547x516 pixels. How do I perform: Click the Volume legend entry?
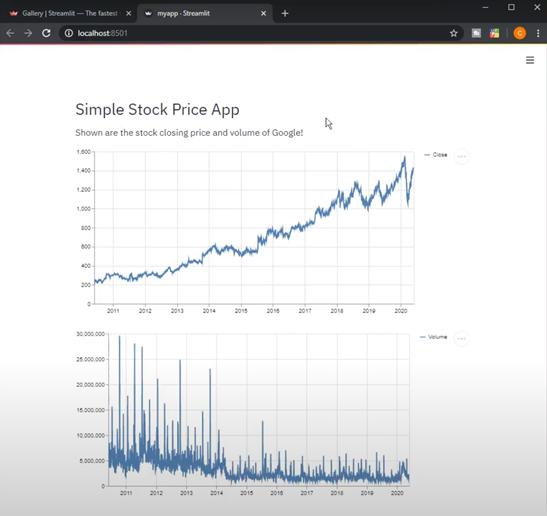coord(433,337)
